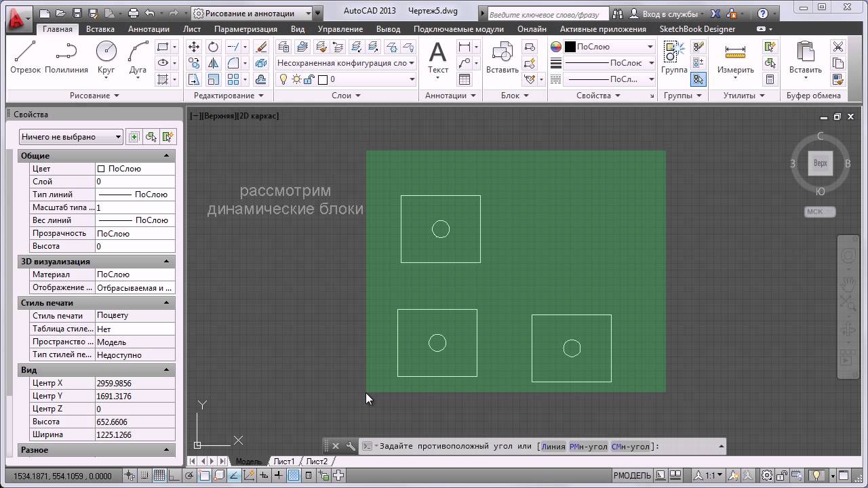Open Layer Properties manager icon
Image resolution: width=868 pixels, height=488 pixels.
[283, 47]
